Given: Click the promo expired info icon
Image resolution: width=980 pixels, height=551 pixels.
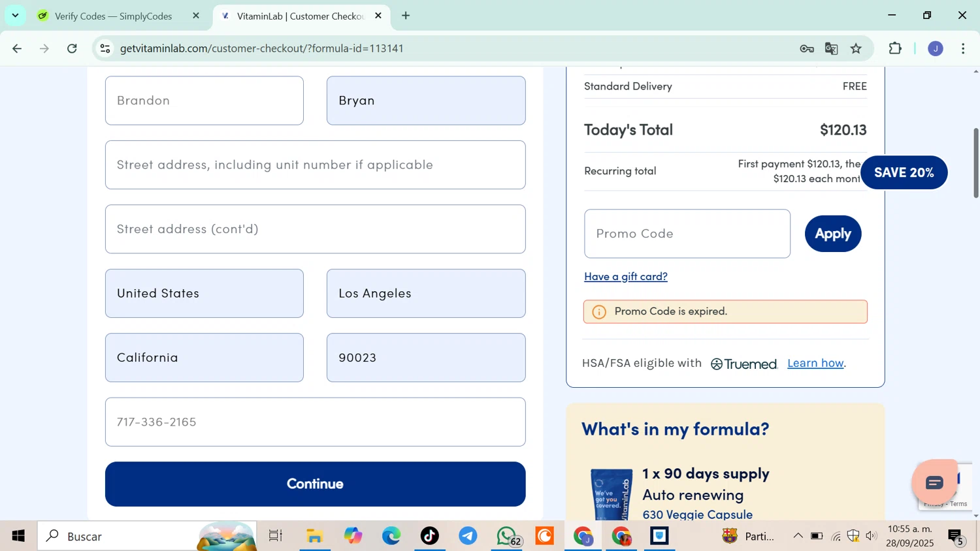Looking at the screenshot, I should (599, 312).
